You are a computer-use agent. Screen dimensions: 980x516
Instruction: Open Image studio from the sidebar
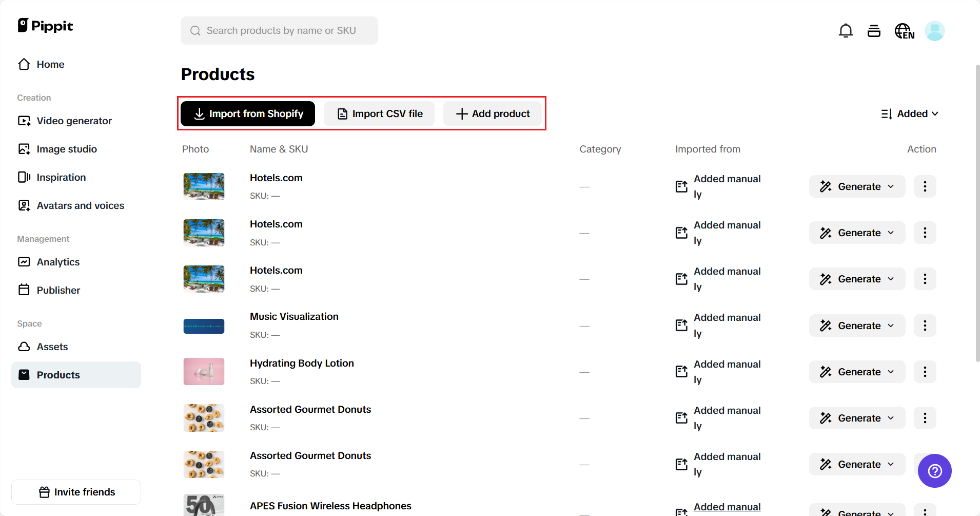(67, 149)
